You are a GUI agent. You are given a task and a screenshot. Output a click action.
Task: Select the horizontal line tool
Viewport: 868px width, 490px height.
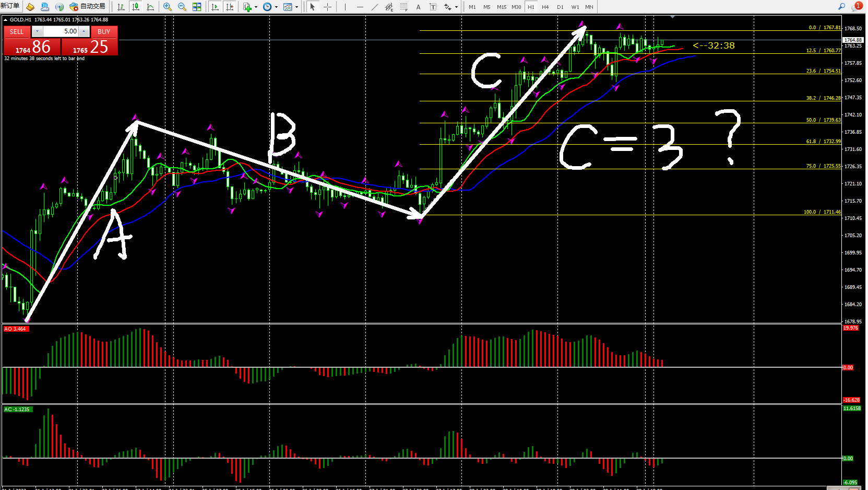click(x=360, y=7)
